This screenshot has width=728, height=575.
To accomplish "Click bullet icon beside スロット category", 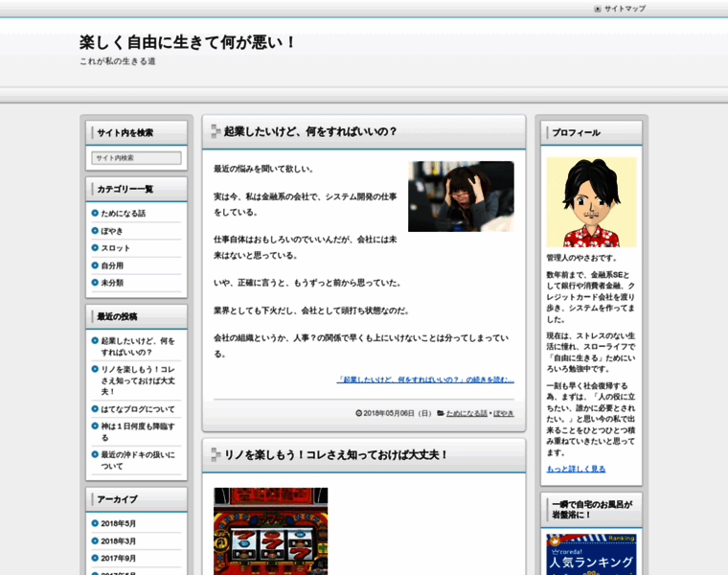I will (95, 247).
